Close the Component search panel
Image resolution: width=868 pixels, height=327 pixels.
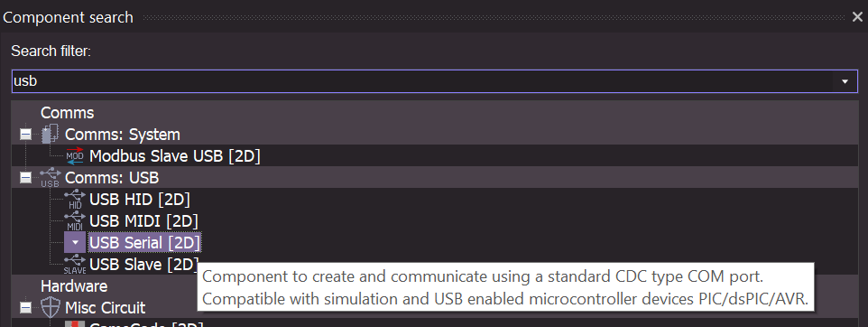857,17
